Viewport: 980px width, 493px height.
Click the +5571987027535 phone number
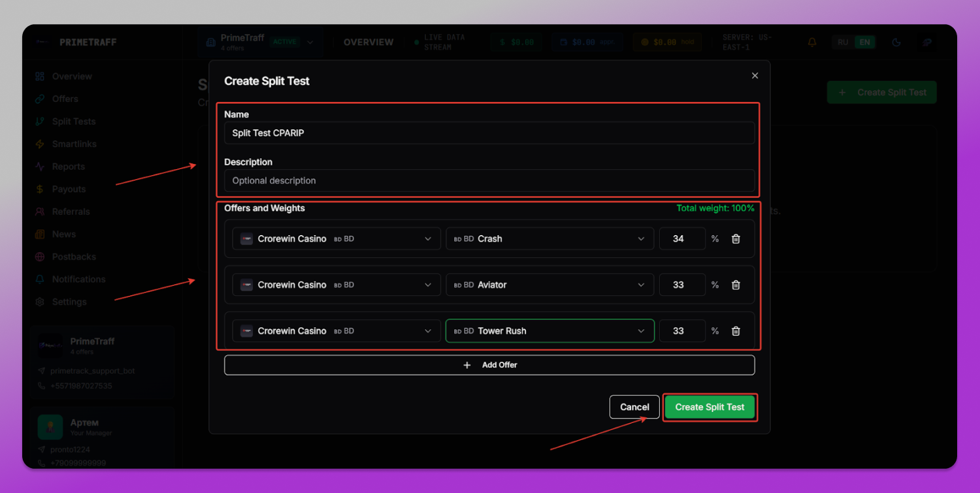(81, 386)
